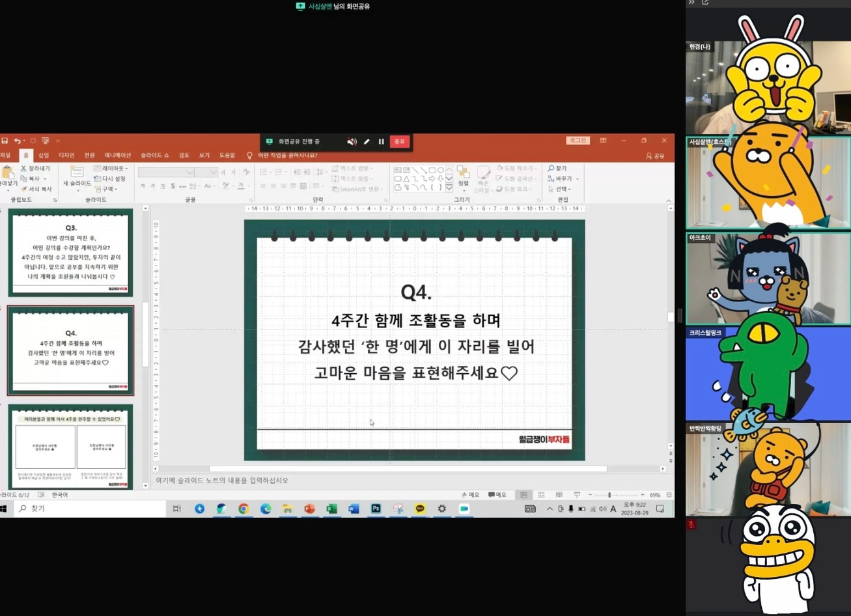Open the font size dropdown
Screen dimensions: 851x616
pos(214,173)
